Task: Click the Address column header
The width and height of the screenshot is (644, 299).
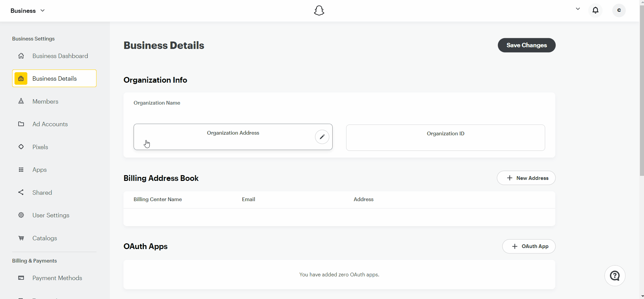Action: pos(363,199)
